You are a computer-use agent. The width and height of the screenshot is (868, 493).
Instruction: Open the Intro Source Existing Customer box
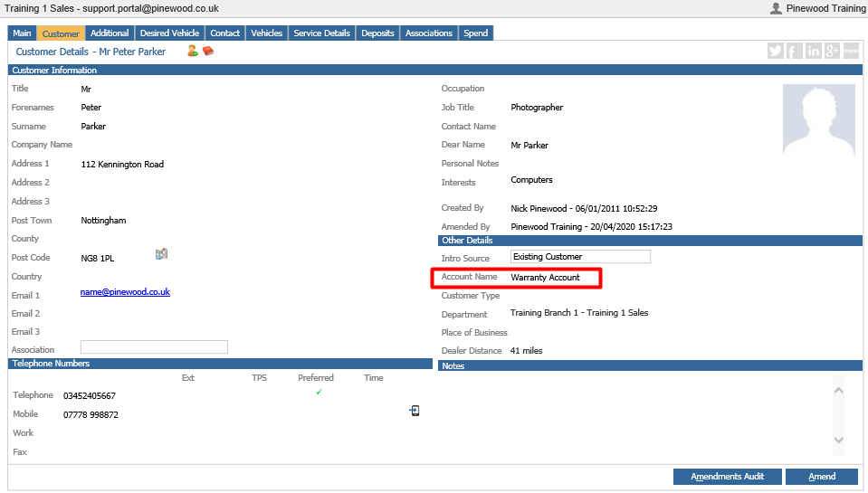pyautogui.click(x=580, y=257)
